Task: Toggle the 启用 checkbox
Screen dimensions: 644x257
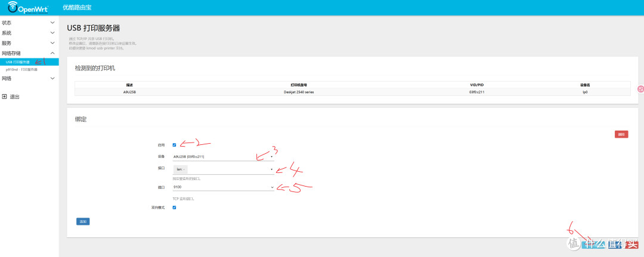Action: click(x=175, y=145)
